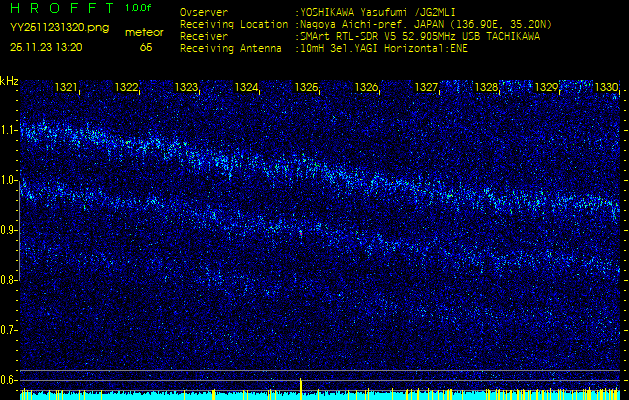Screen dimensions: 629x400
Task: Click the 1330 time marker
Action: 606,88
